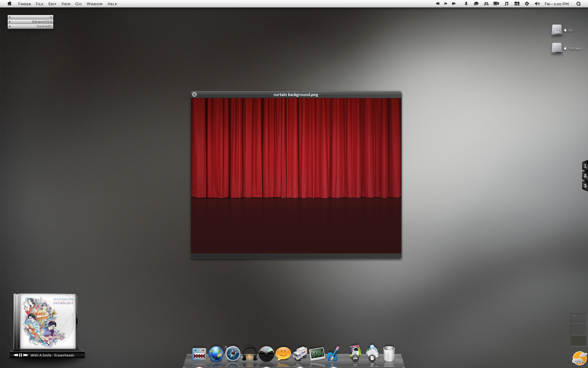The width and height of the screenshot is (588, 368).
Task: Click the DeskMod label in widget
Action: click(x=42, y=22)
